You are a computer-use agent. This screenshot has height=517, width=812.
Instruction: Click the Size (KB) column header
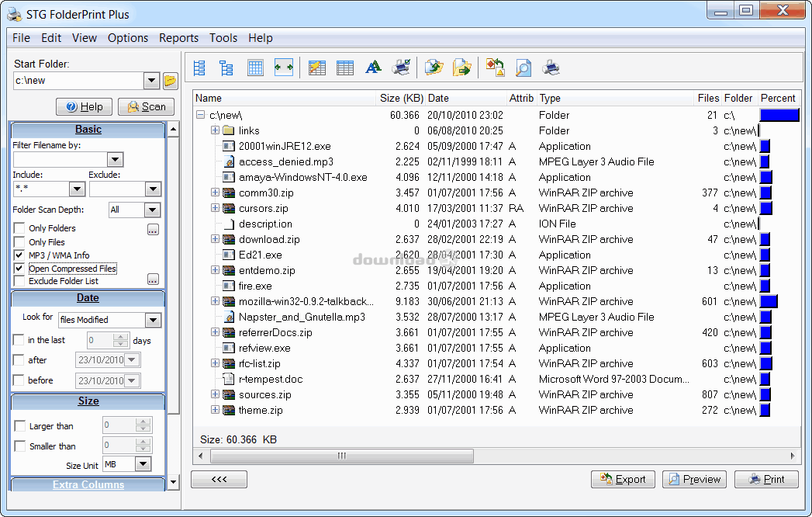(x=401, y=98)
